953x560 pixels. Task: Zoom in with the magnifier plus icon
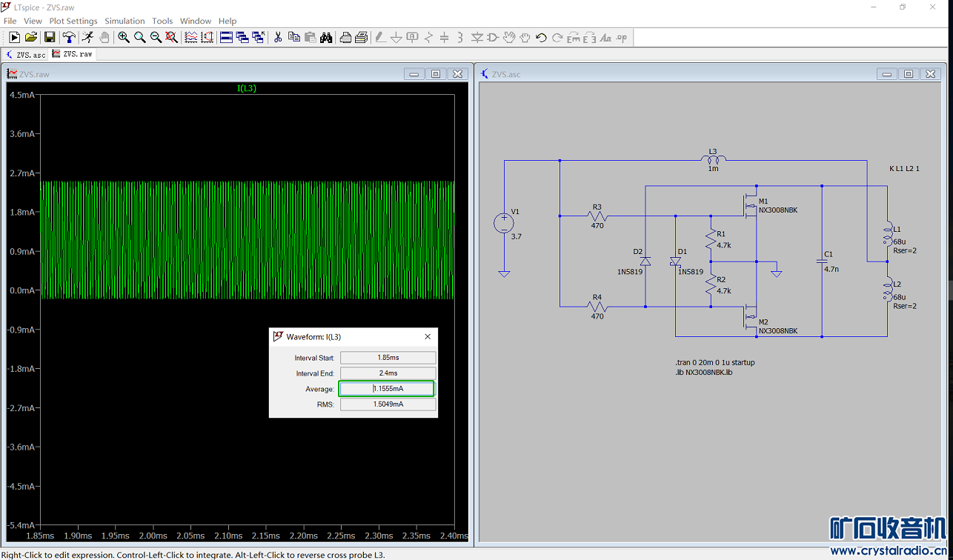tap(124, 37)
